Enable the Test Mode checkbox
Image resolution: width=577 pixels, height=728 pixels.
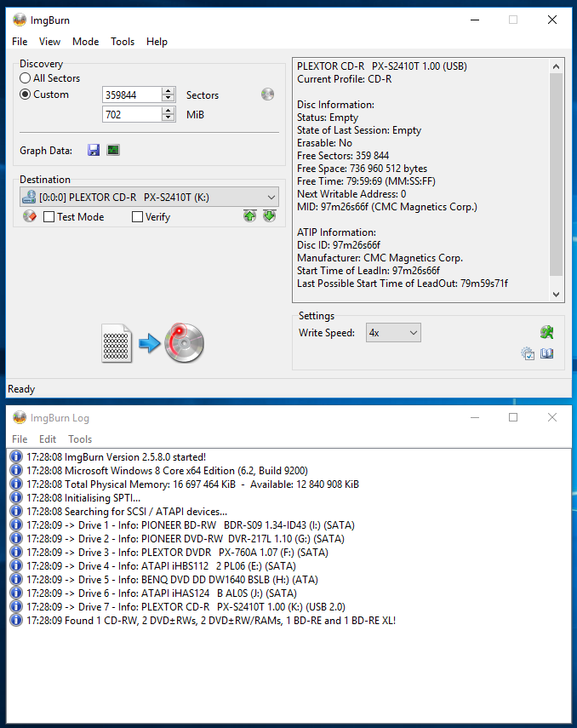(x=49, y=217)
